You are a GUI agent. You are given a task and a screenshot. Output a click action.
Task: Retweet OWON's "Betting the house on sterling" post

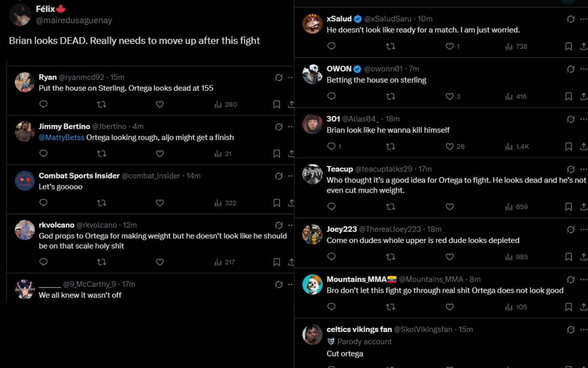(390, 96)
